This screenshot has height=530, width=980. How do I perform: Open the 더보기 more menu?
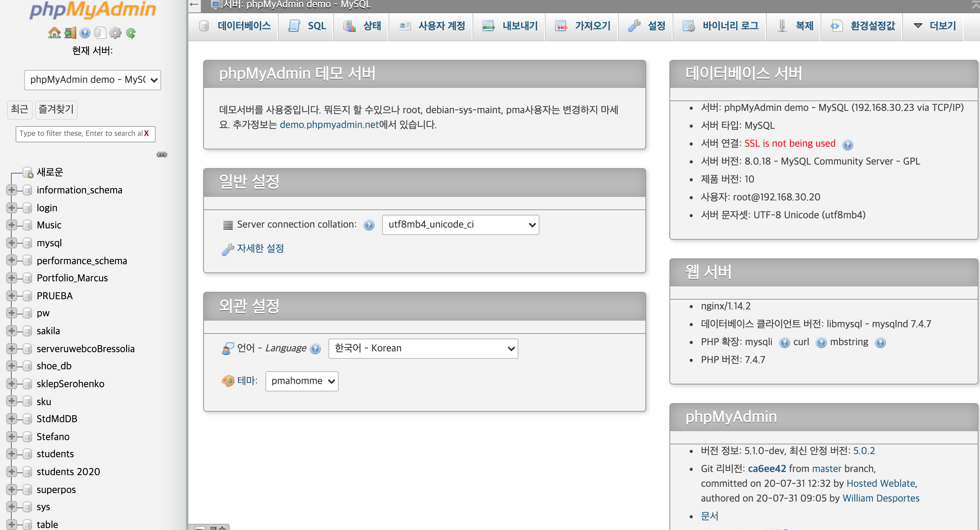(934, 26)
